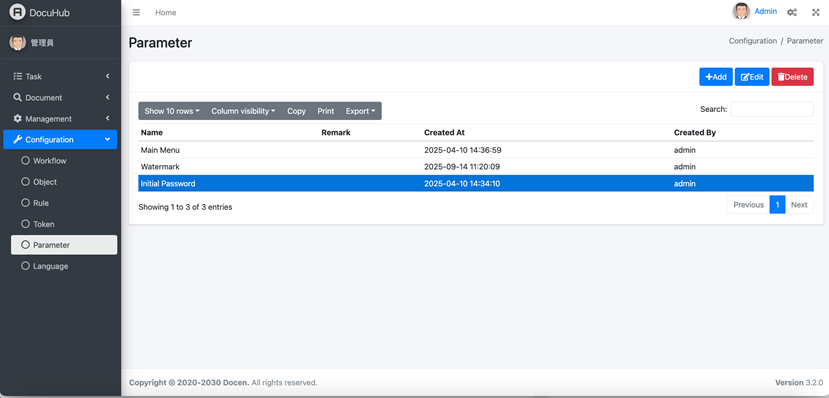Image resolution: width=829 pixels, height=398 pixels.
Task: Select the Parameter menu item
Action: 64,245
